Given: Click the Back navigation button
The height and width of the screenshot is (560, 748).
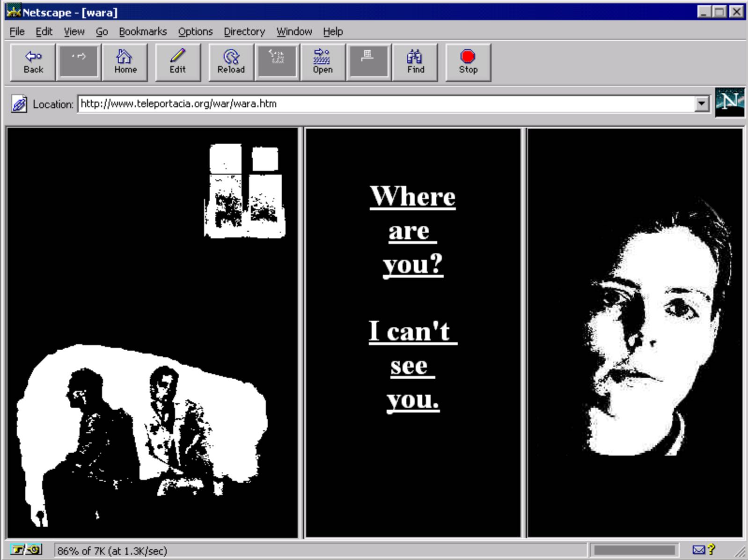Looking at the screenshot, I should click(x=33, y=62).
